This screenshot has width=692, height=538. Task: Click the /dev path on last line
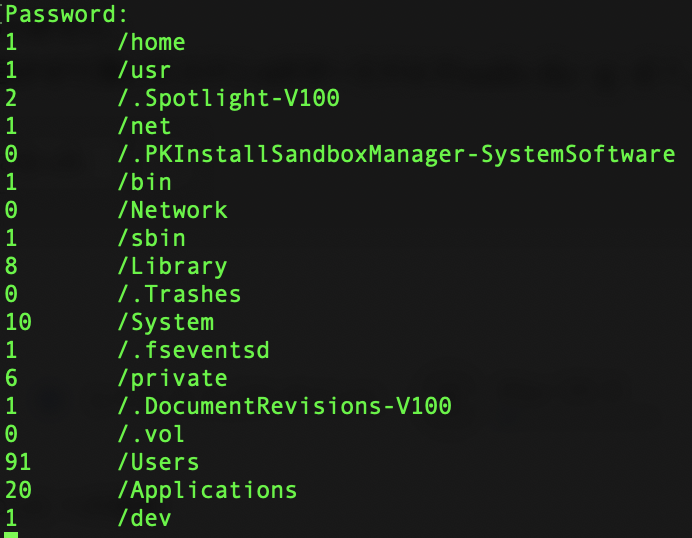pos(144,518)
